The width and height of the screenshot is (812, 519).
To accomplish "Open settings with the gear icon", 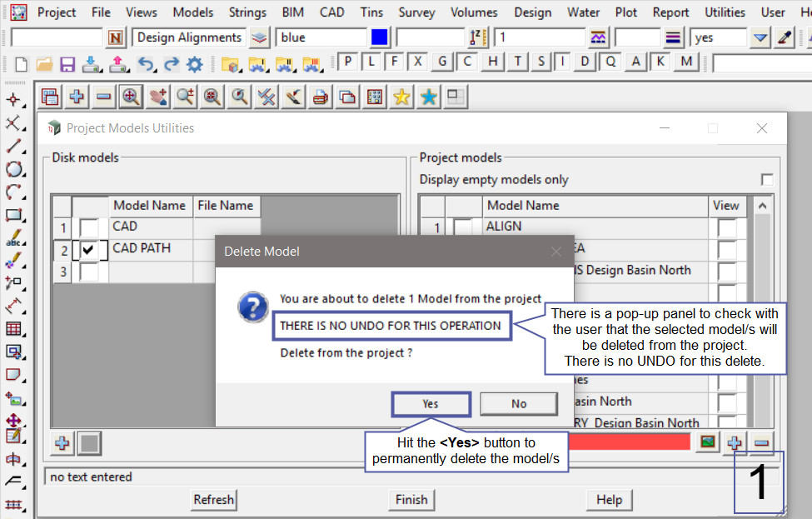I will pos(194,63).
